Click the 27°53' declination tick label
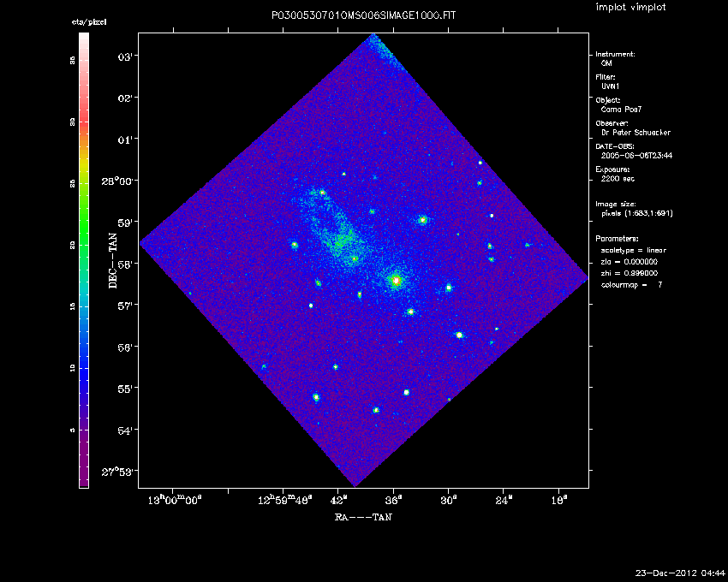Viewport: 728px width, 582px height. (117, 472)
